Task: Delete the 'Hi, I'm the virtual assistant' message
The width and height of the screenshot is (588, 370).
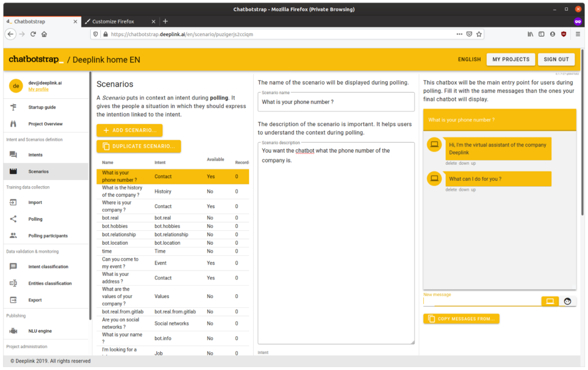Action: (x=451, y=163)
